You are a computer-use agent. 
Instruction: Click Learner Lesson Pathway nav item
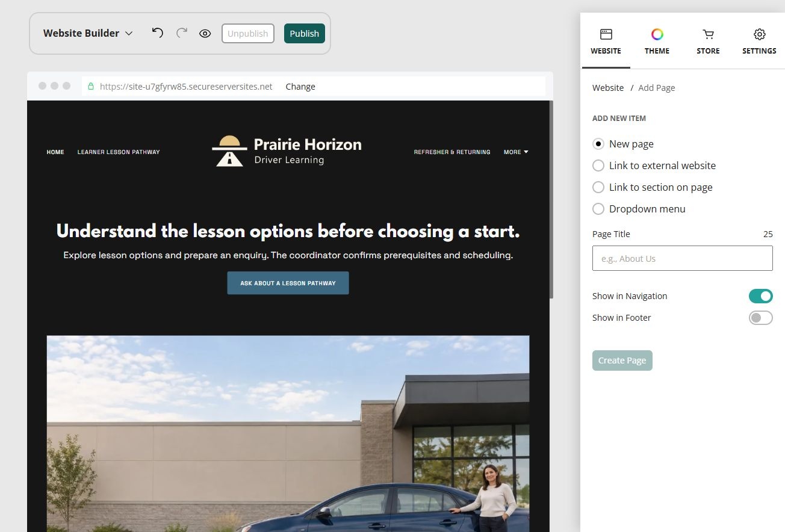[x=119, y=152]
